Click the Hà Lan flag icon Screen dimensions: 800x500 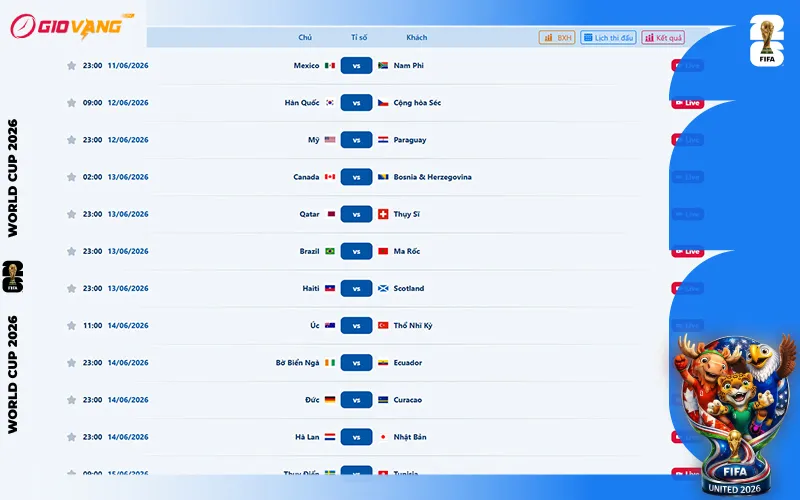330,437
